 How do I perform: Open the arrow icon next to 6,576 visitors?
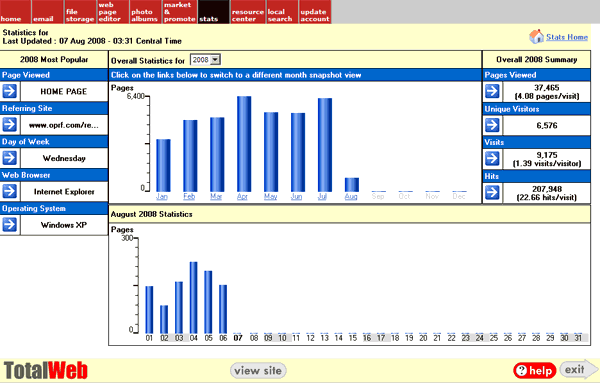[x=492, y=125]
